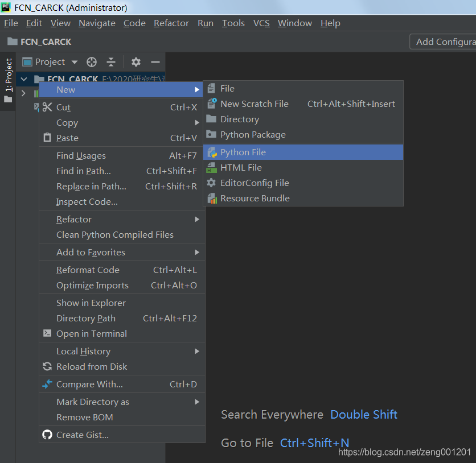Open the Run menu
The height and width of the screenshot is (463, 476).
(206, 23)
